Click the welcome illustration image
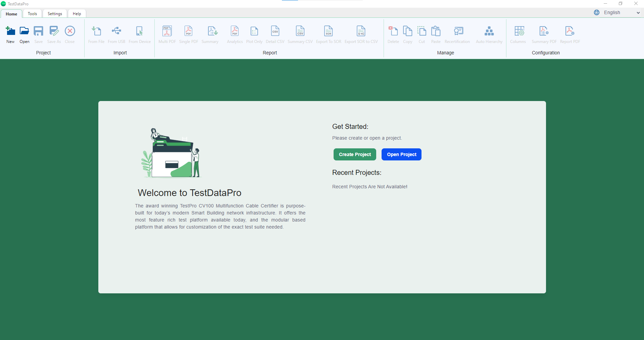 pyautogui.click(x=172, y=153)
